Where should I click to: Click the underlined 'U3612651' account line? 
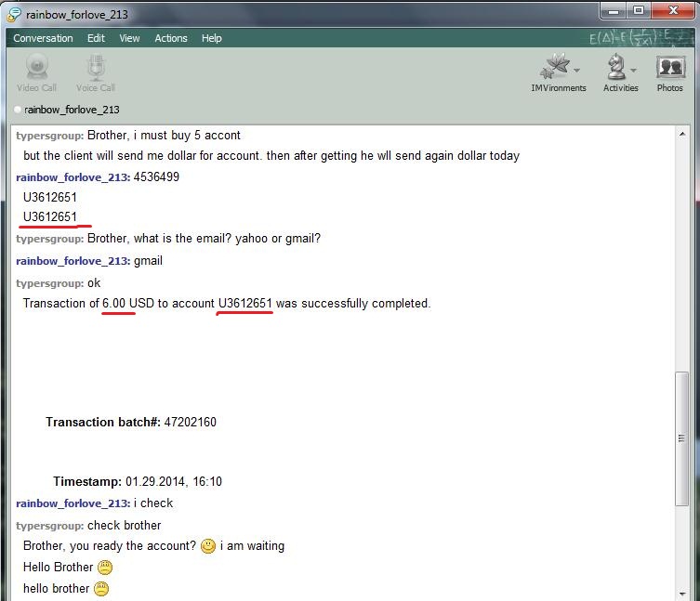(50, 216)
